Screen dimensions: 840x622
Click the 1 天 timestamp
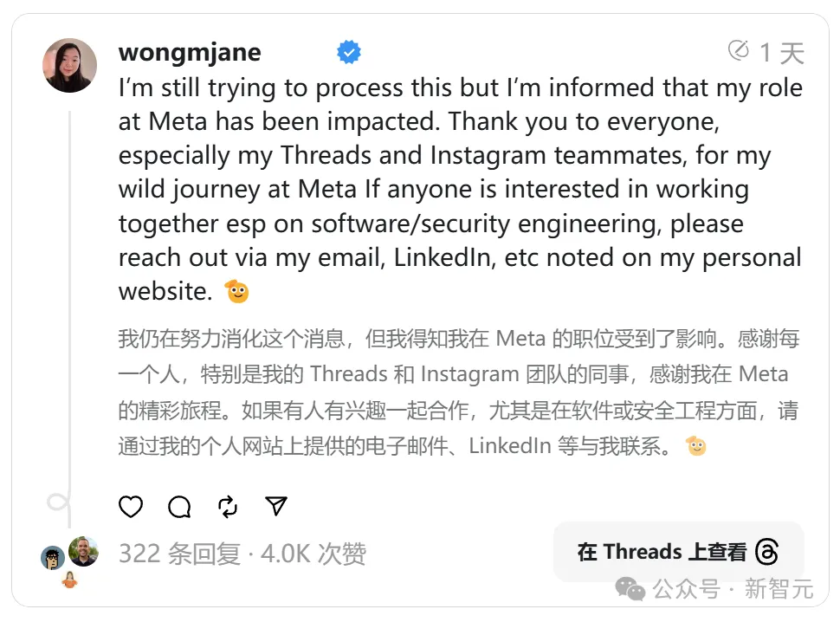coord(782,53)
